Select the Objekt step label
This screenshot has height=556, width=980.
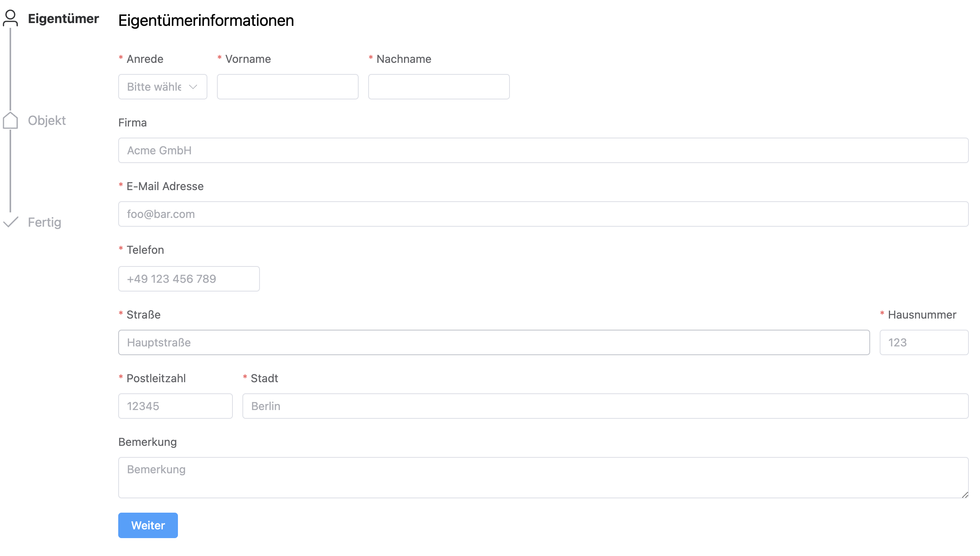[x=47, y=121]
